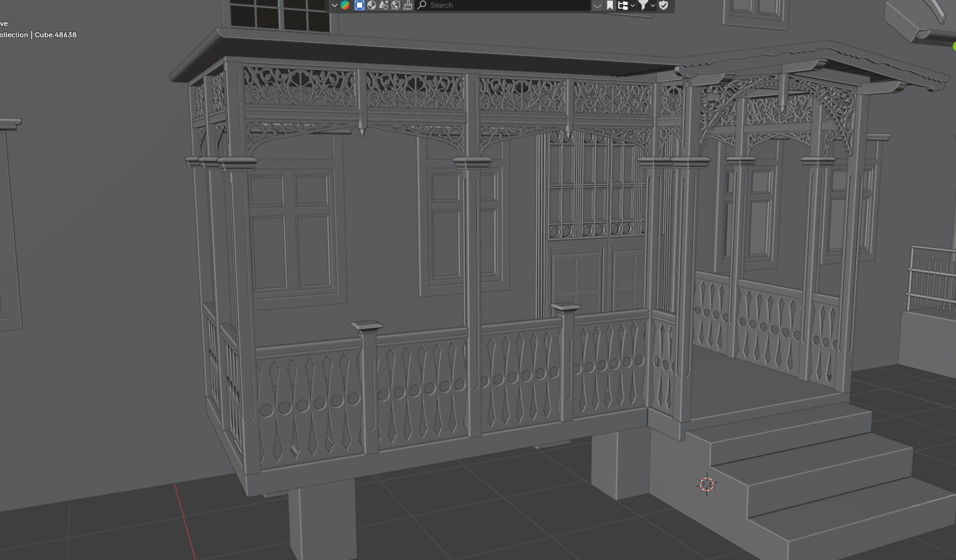956x560 pixels.
Task: Click the shield checkmark icon
Action: pyautogui.click(x=664, y=5)
